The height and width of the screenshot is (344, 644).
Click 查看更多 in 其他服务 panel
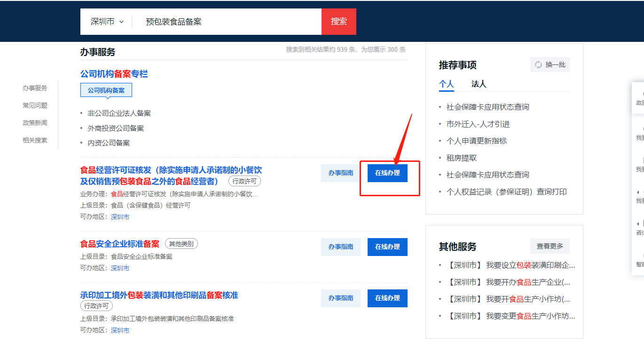pyautogui.click(x=550, y=246)
